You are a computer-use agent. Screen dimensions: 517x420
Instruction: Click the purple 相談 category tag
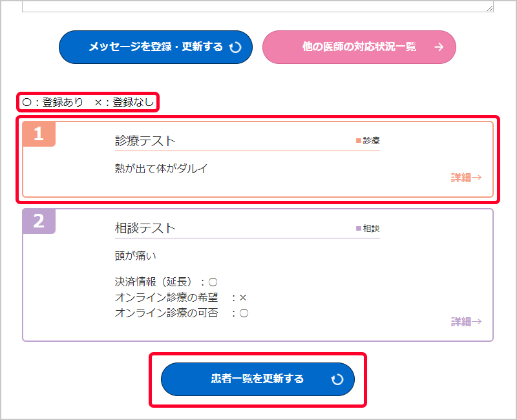368,229
